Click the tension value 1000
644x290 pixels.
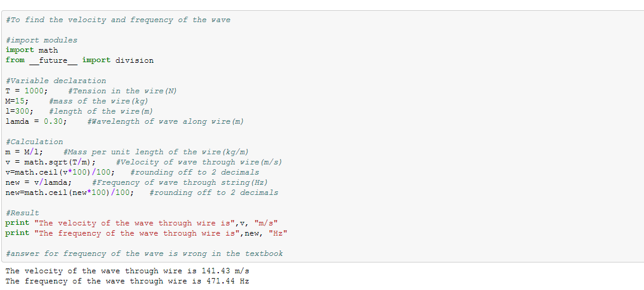34,91
